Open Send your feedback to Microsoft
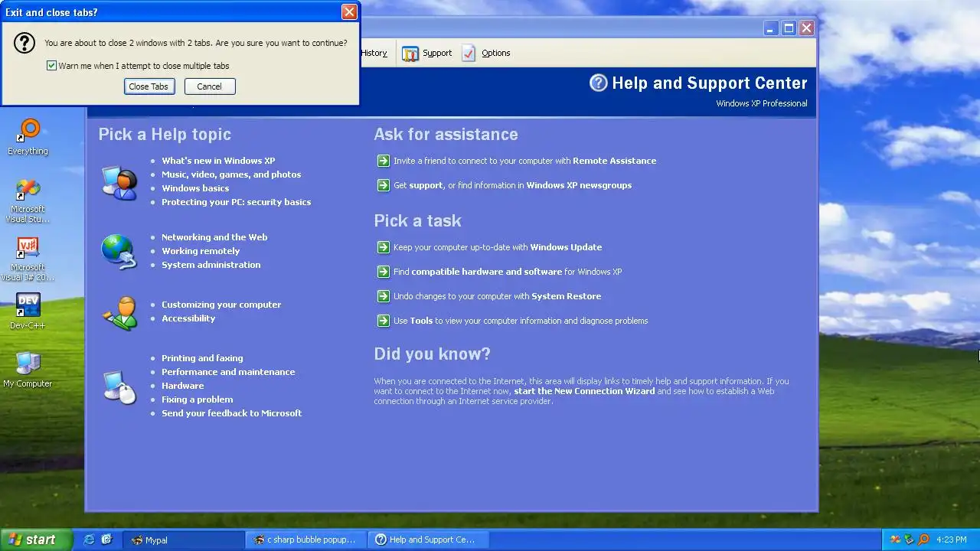 [x=231, y=413]
